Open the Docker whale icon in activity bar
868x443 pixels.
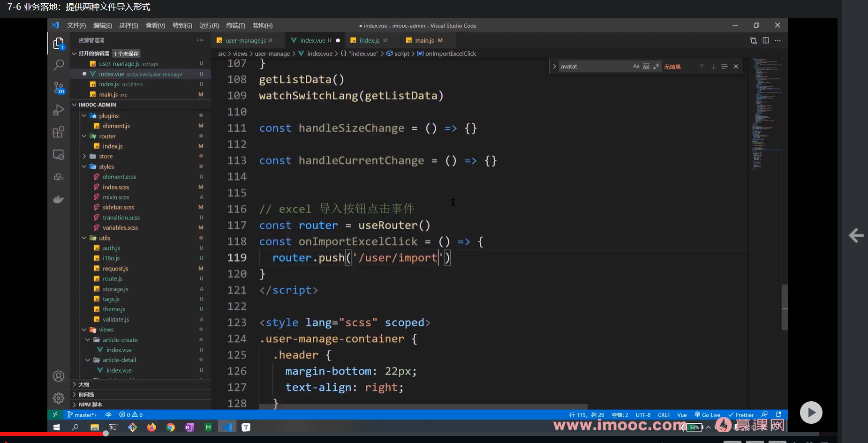point(59,199)
